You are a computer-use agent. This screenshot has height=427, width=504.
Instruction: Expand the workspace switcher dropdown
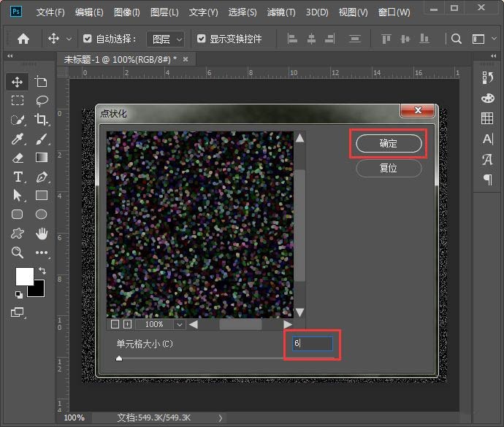(x=482, y=39)
